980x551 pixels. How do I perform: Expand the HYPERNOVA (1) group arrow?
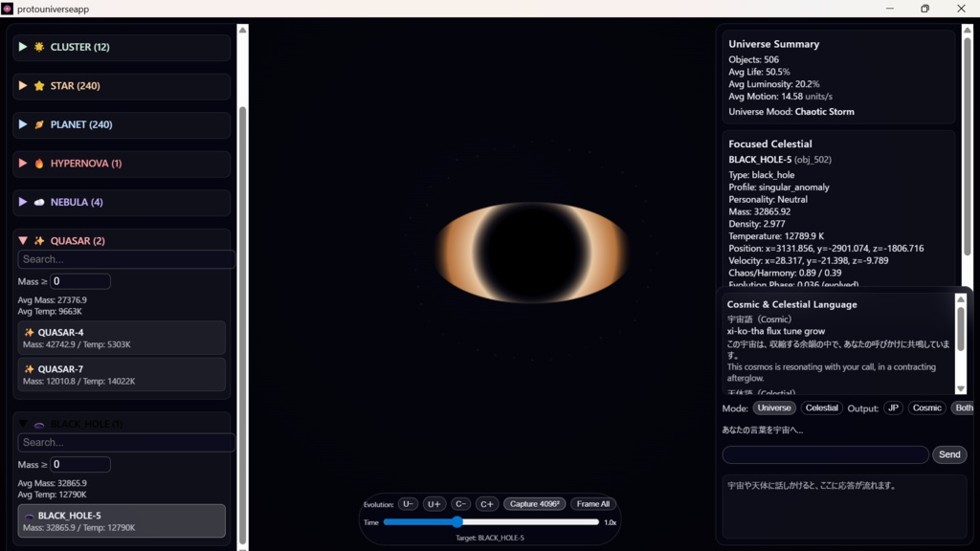pos(23,163)
